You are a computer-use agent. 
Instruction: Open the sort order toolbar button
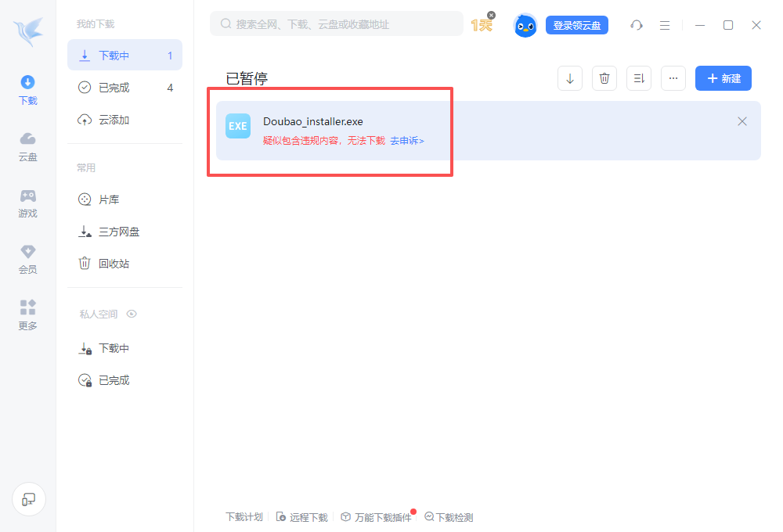639,78
